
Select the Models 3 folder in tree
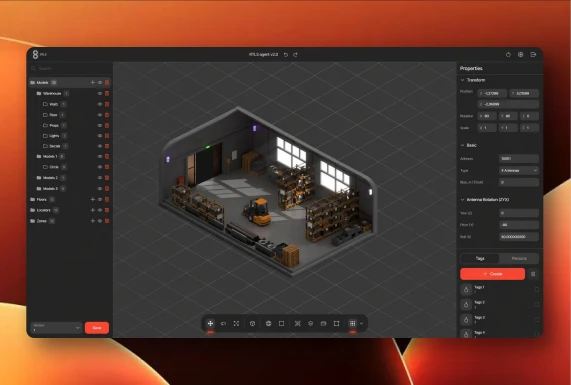(50, 189)
